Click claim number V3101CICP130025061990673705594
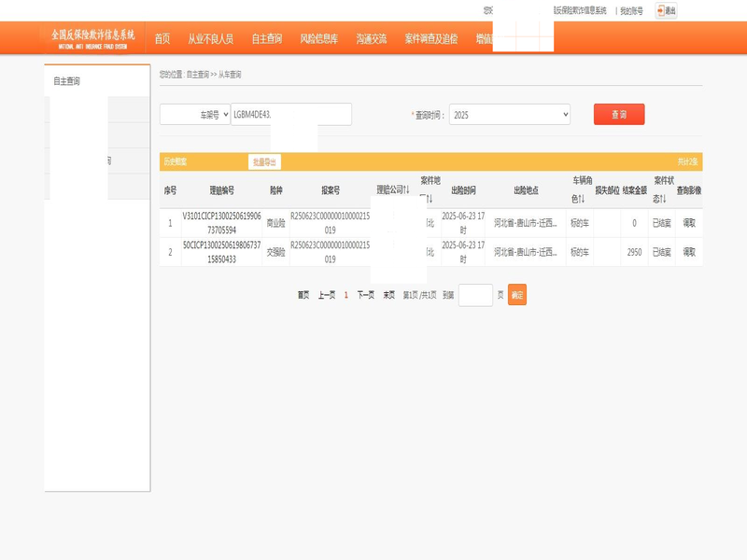Screen dimensions: 747x560 [221, 223]
